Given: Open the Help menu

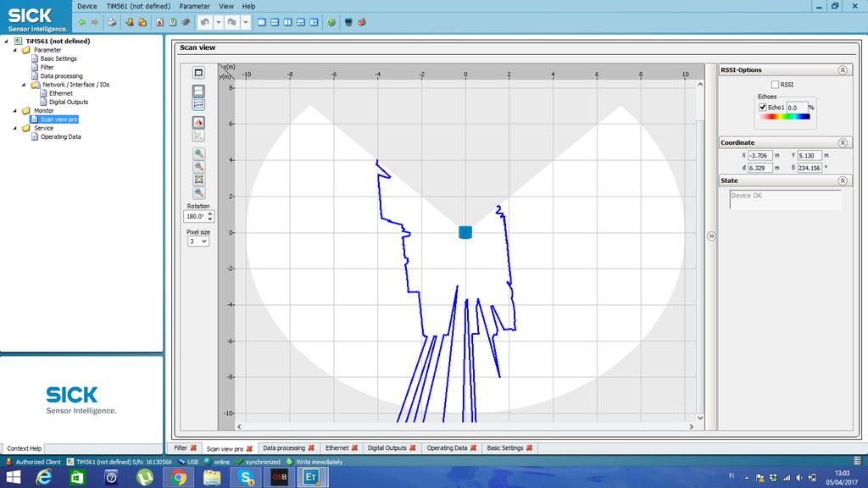Looking at the screenshot, I should tap(248, 6).
